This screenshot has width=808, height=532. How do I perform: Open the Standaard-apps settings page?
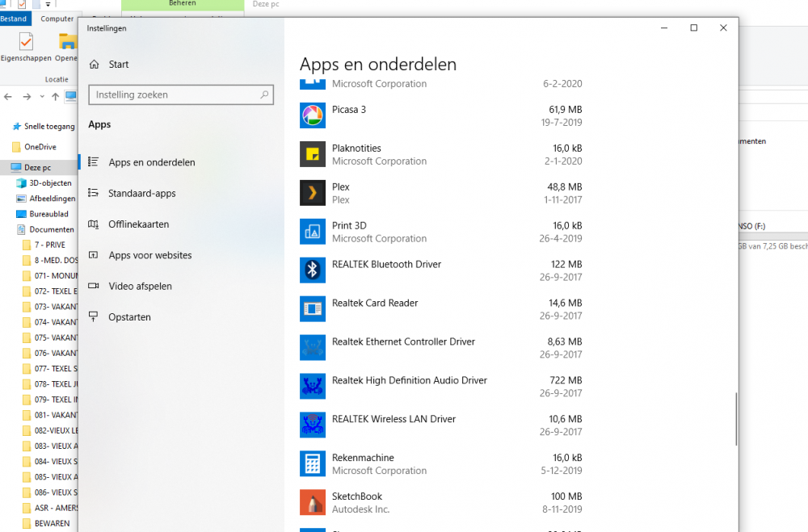tap(141, 194)
